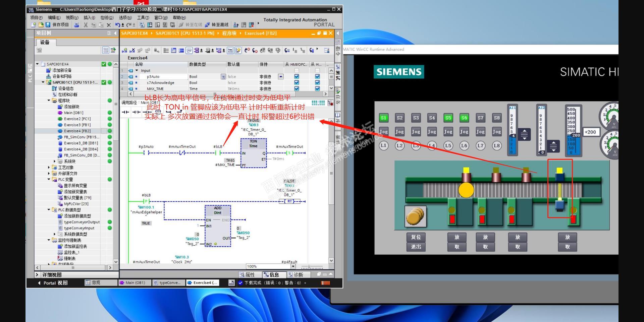This screenshot has width=644, height=322.
Task: Click the compile icon in main toolbar
Action: [142, 25]
